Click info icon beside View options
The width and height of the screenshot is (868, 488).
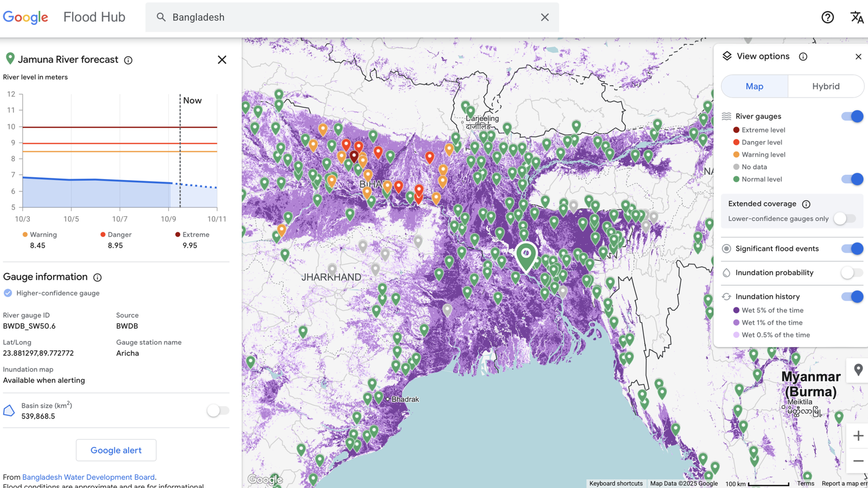click(803, 57)
